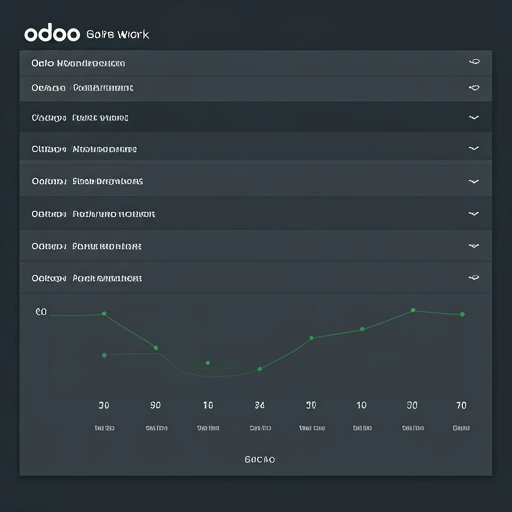Click the highest data point on the chart
This screenshot has height=512, width=512.
(413, 310)
